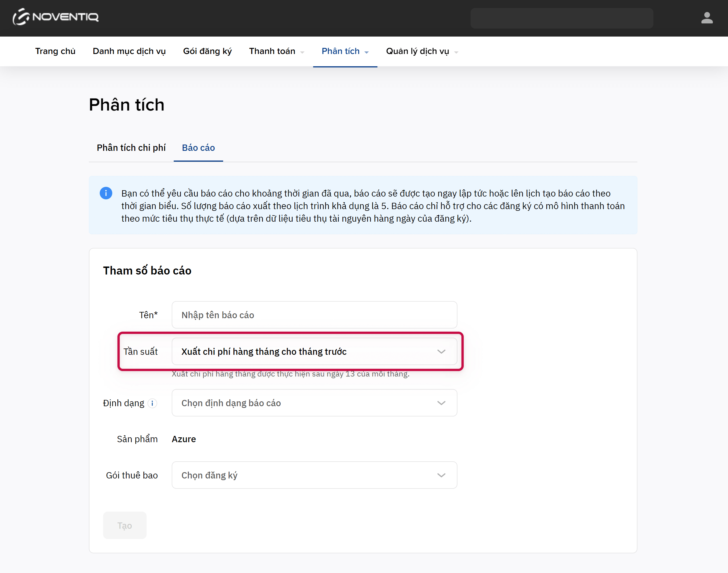Open the user profile icon
The height and width of the screenshot is (573, 728).
[707, 18]
